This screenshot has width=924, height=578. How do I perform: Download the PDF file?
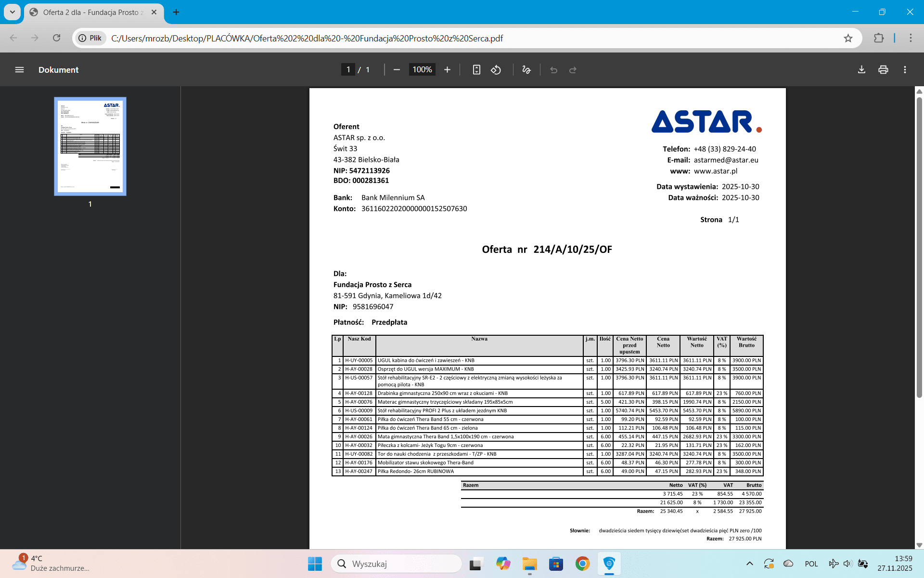(861, 70)
